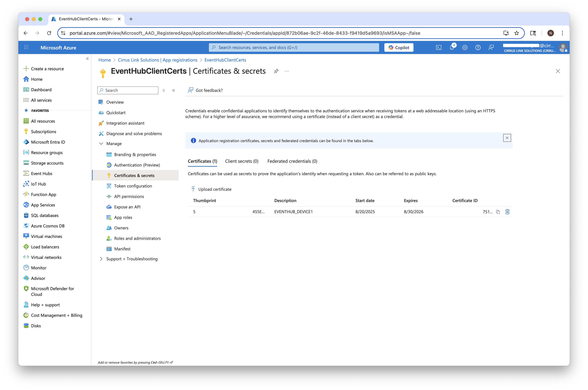588x390 pixels.
Task: Open Diagnose and solve problems
Action: pyautogui.click(x=134, y=134)
